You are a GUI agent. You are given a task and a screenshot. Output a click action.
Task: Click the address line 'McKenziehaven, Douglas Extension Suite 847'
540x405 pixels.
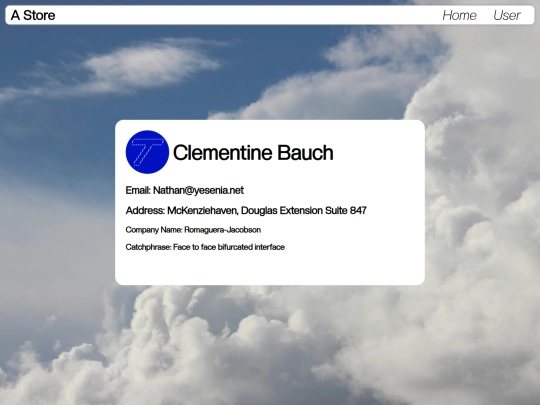pyautogui.click(x=267, y=210)
